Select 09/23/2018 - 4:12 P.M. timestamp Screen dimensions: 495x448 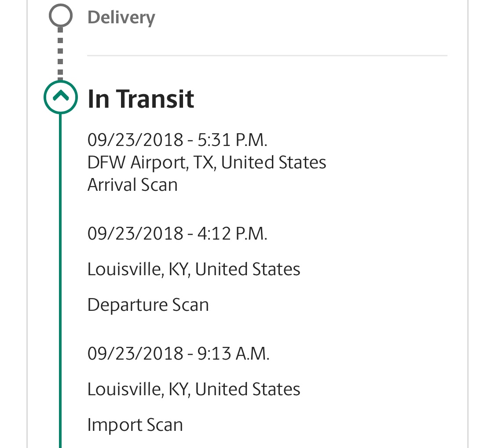pos(177,234)
